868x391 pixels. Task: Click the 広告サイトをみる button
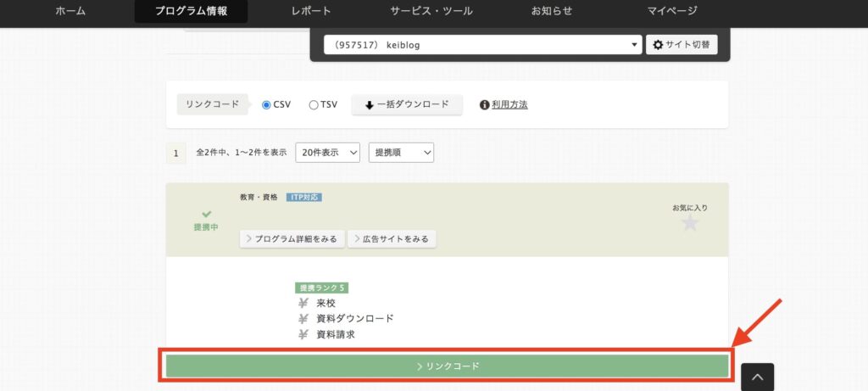coord(392,238)
